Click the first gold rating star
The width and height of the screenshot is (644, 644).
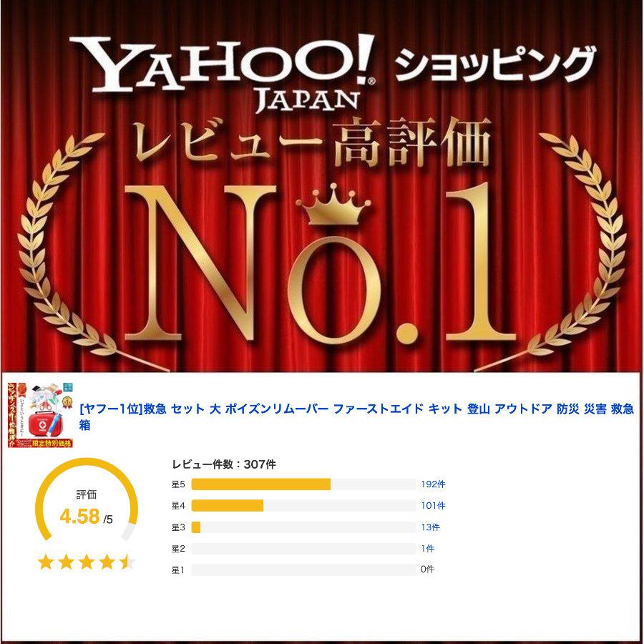[46, 562]
